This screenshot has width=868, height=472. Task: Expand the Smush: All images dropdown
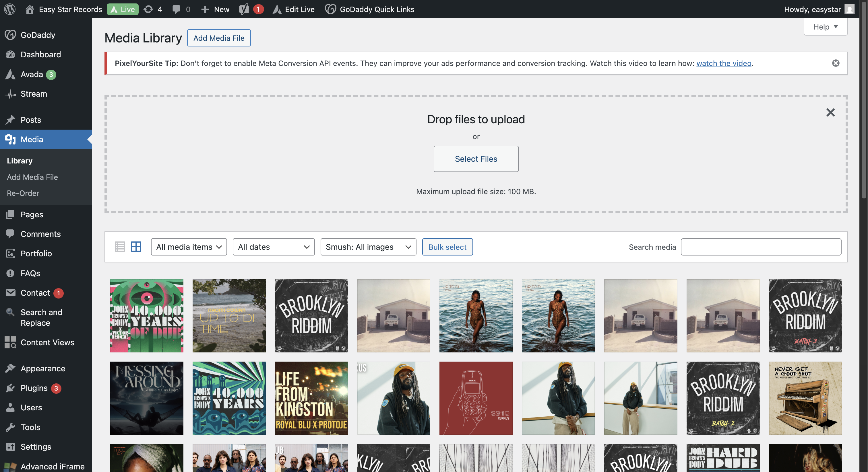[368, 247]
